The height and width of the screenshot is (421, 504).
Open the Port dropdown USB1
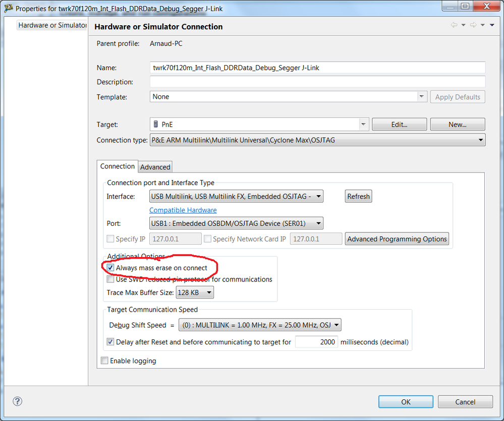pyautogui.click(x=236, y=223)
